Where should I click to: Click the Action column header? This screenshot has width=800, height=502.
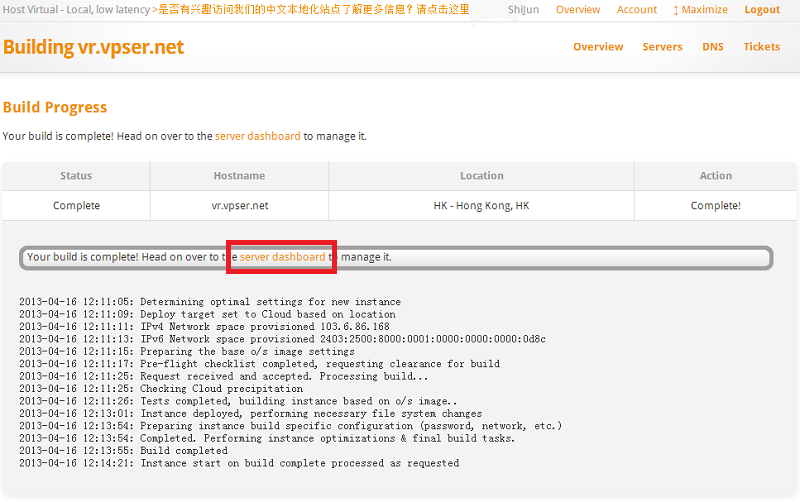(x=715, y=176)
